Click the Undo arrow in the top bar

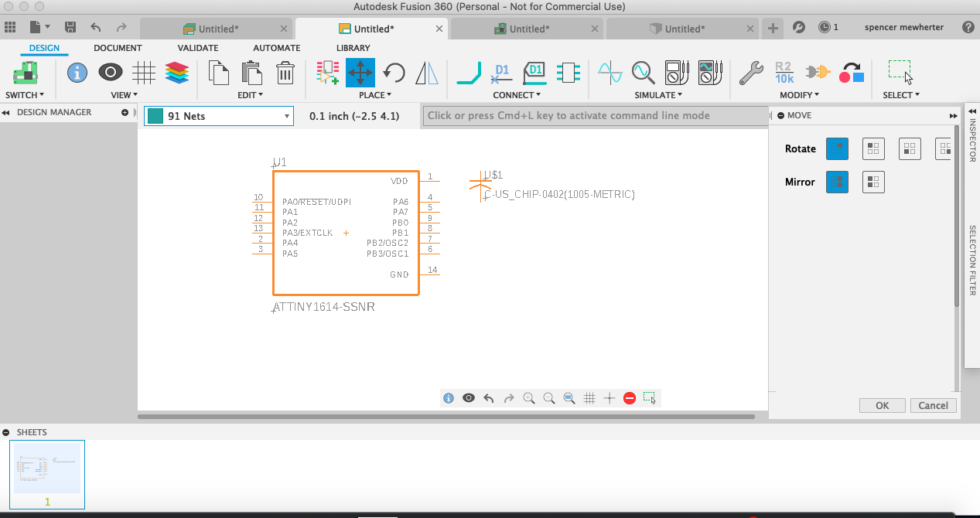click(x=96, y=27)
